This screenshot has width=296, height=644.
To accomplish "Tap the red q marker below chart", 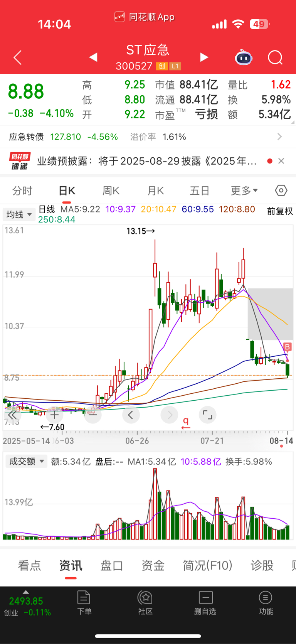I will click(x=186, y=423).
